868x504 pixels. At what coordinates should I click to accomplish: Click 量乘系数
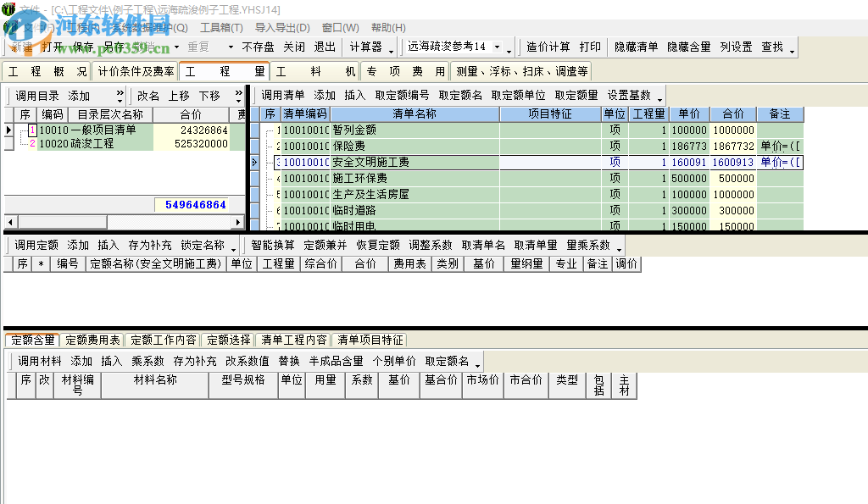click(588, 245)
